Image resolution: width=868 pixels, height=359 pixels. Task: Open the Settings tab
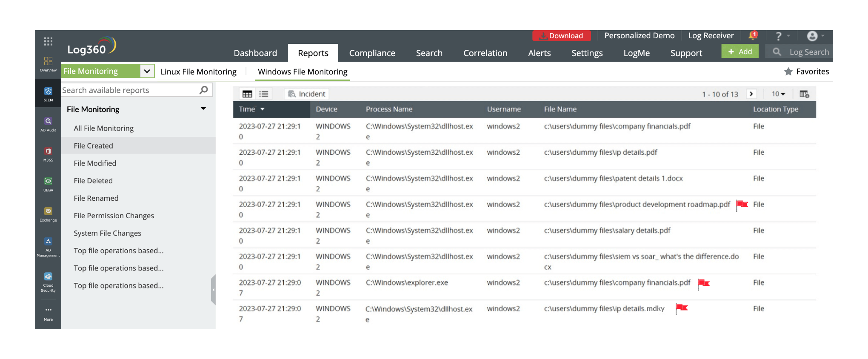587,53
